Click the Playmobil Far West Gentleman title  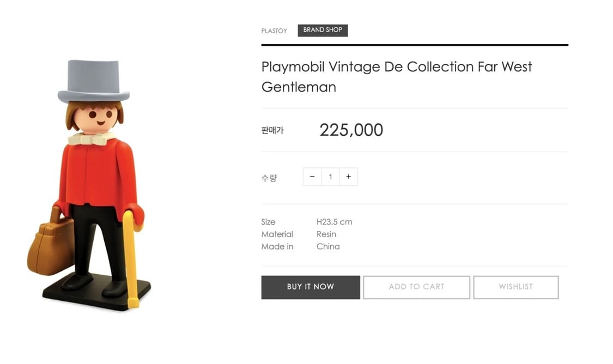[x=396, y=77]
